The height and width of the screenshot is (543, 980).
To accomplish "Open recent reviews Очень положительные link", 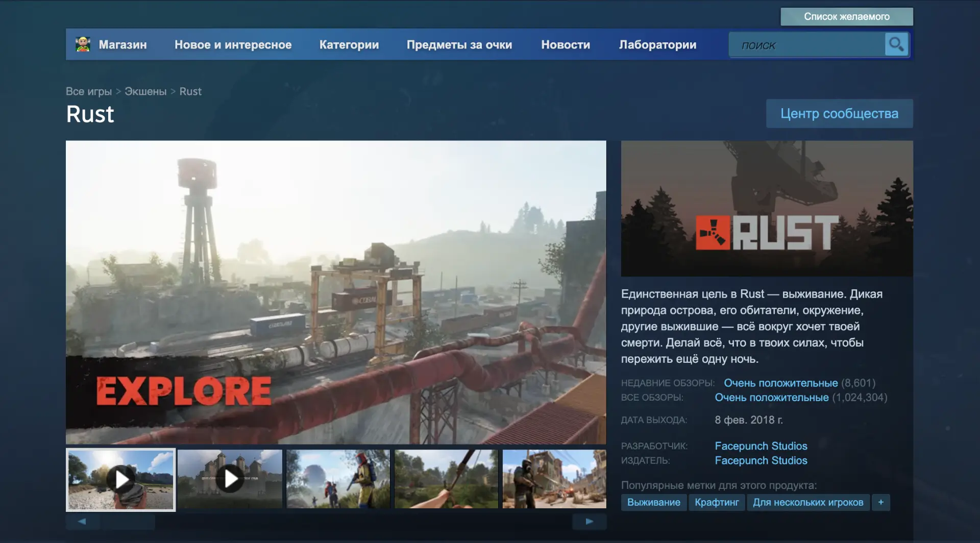I will click(781, 383).
